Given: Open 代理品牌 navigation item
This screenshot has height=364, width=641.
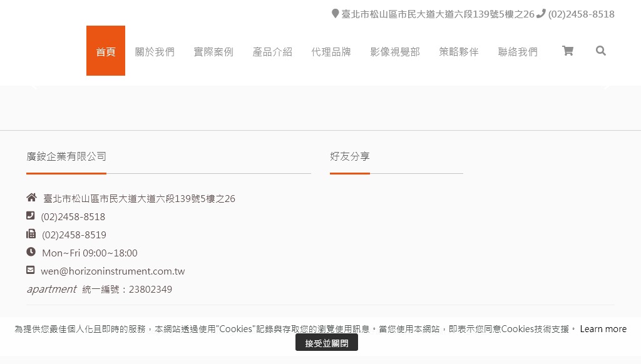Looking at the screenshot, I should click(331, 52).
